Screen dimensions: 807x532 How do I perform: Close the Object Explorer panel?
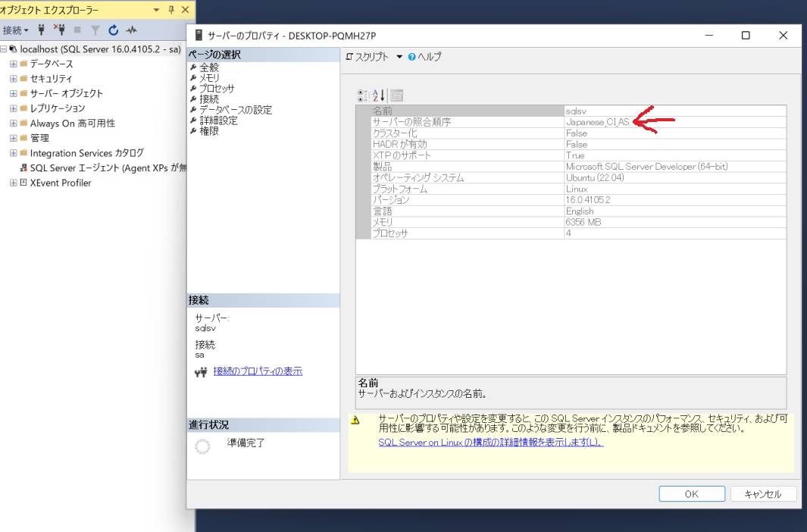tap(186, 9)
